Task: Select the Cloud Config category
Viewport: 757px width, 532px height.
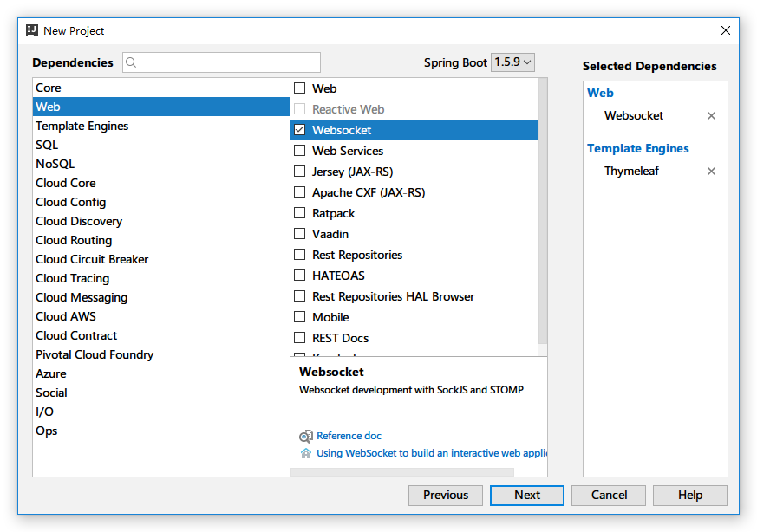Action: tap(161, 202)
